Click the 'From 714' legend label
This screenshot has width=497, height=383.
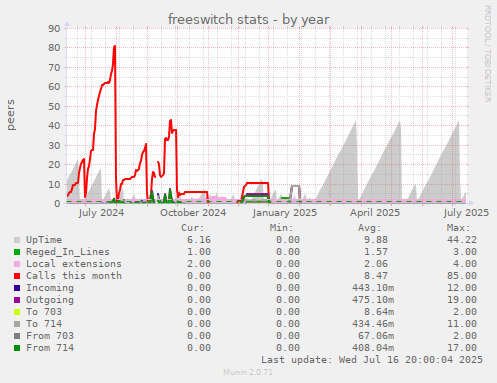click(50, 348)
